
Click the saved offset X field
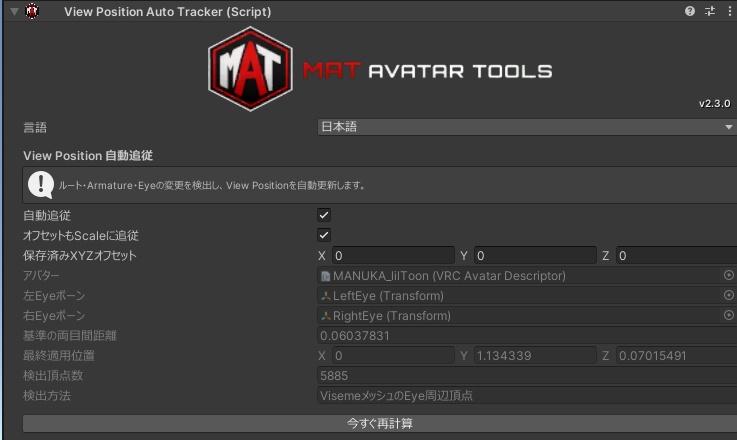(393, 256)
